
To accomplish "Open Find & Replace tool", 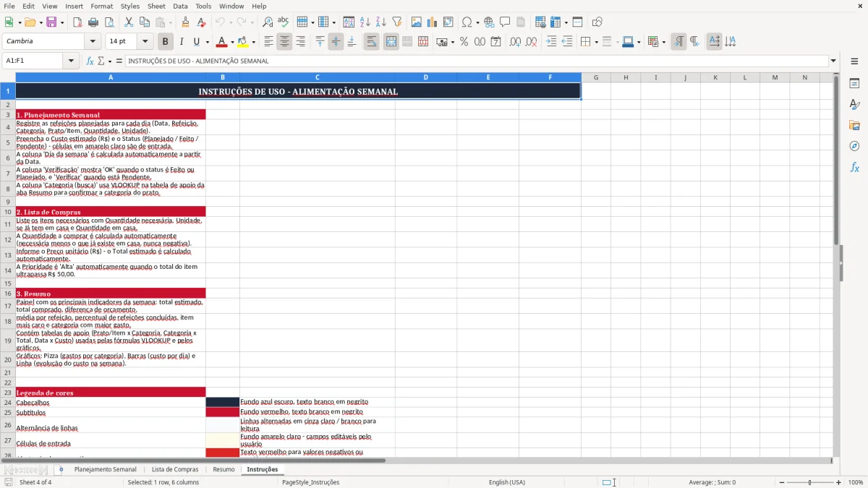I will [x=268, y=22].
